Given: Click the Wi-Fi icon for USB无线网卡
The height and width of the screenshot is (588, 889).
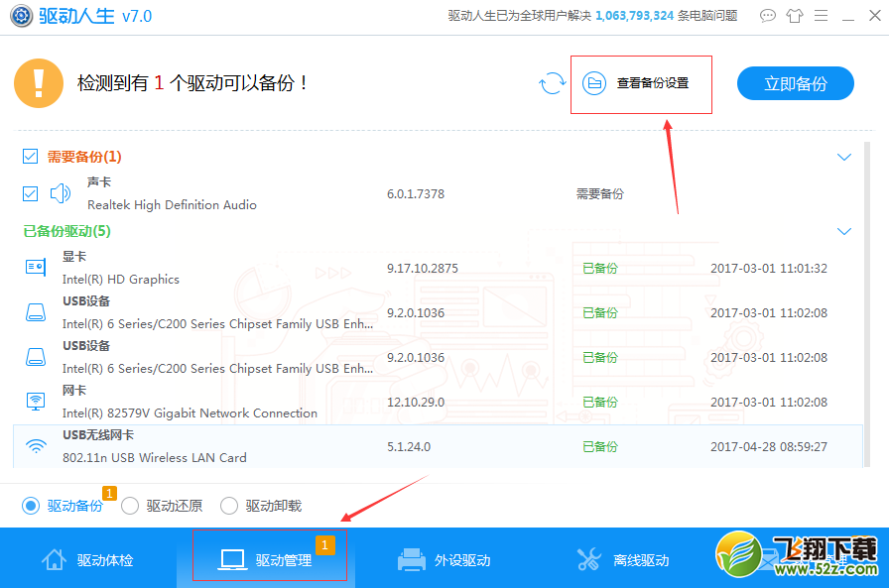Looking at the screenshot, I should pyautogui.click(x=36, y=446).
